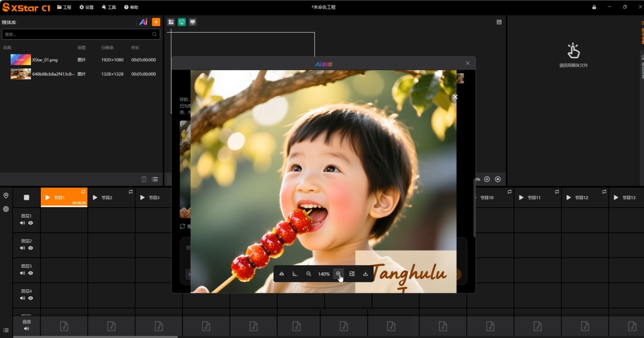The image size is (644, 338).
Task: Toggle loop icon on 节目2
Action: 131,192
